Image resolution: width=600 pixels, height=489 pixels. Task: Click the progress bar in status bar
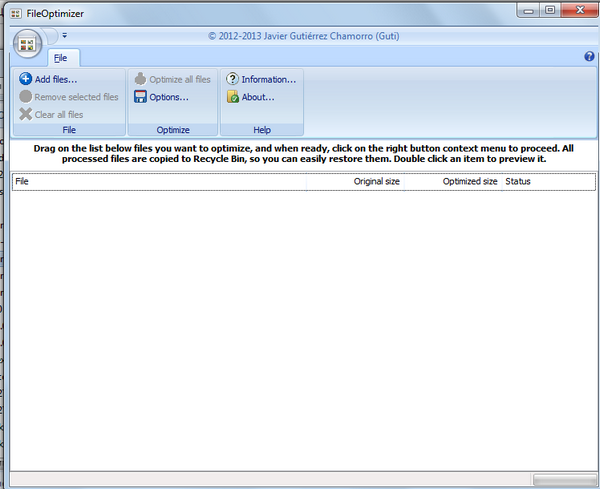[565, 479]
